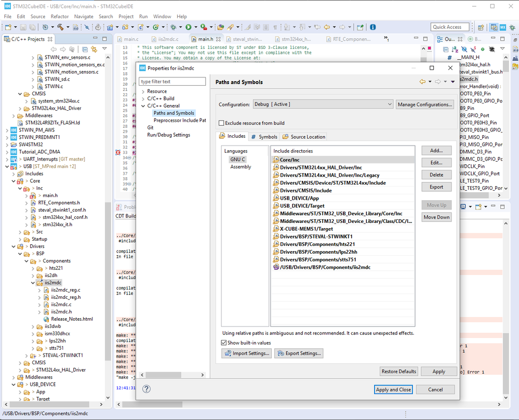Click the green Run button in toolbar
Screen dimensions: 519x420
pos(188,27)
